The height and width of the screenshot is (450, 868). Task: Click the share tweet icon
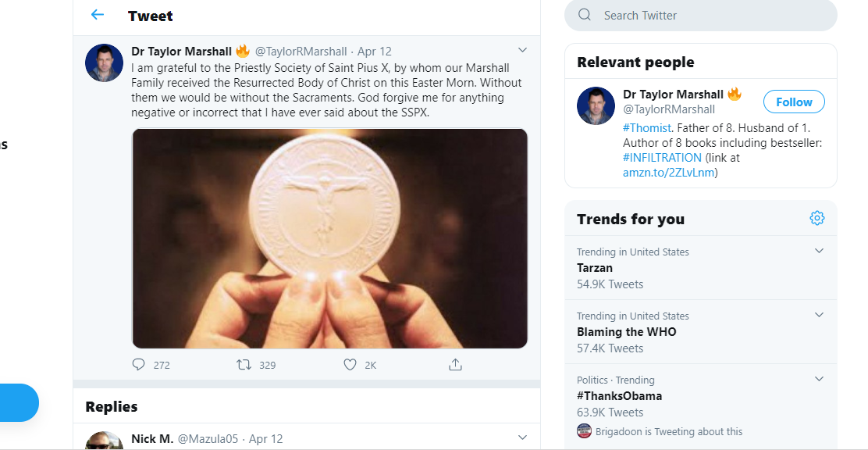pyautogui.click(x=456, y=364)
